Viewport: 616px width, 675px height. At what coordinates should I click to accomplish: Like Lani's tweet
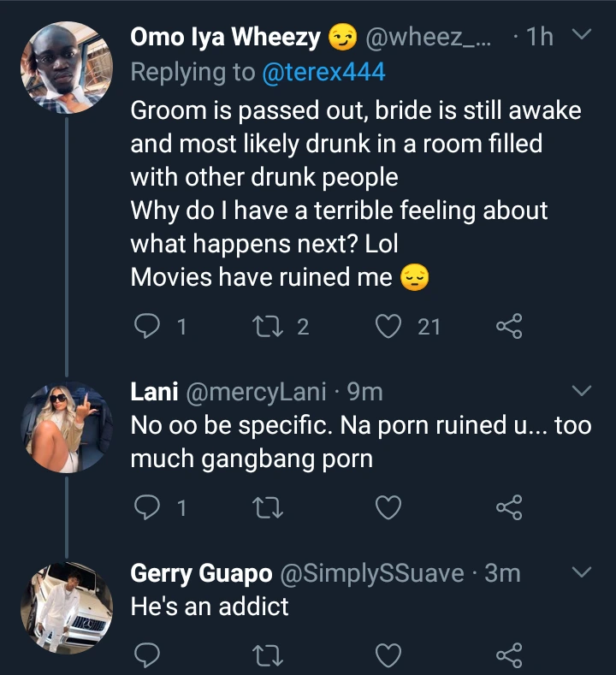pos(389,508)
